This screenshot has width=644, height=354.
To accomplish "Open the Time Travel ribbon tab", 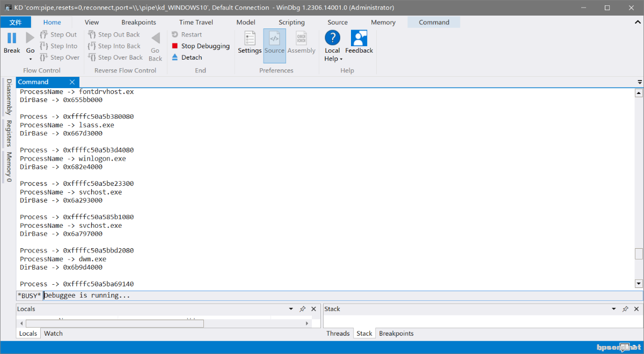I will (196, 22).
